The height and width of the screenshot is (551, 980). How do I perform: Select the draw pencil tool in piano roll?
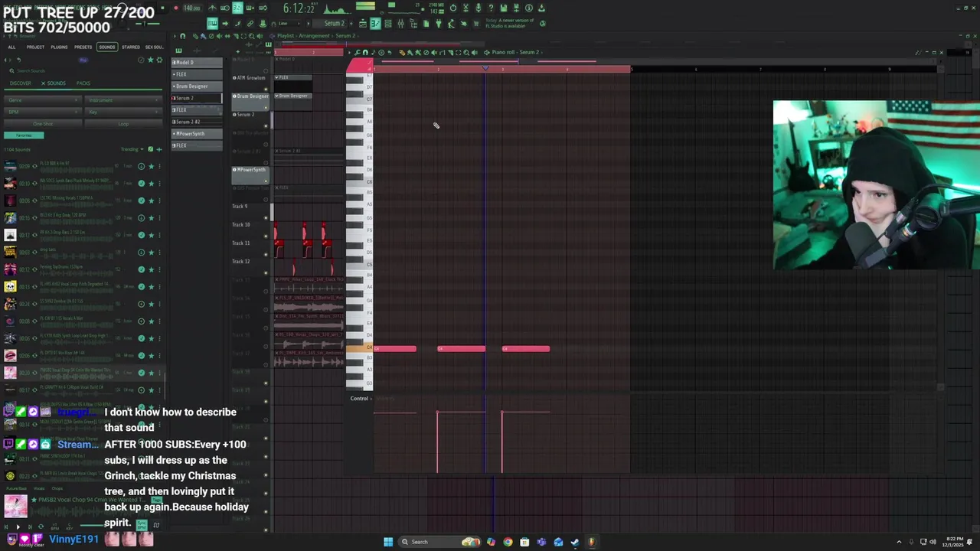pos(402,53)
